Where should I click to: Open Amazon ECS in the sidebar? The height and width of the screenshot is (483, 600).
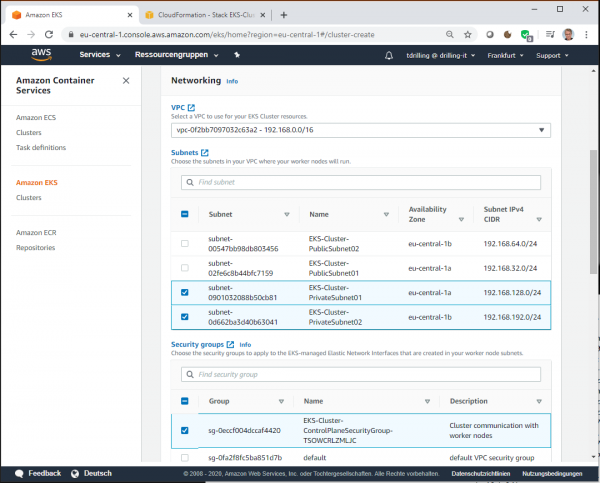(36, 117)
